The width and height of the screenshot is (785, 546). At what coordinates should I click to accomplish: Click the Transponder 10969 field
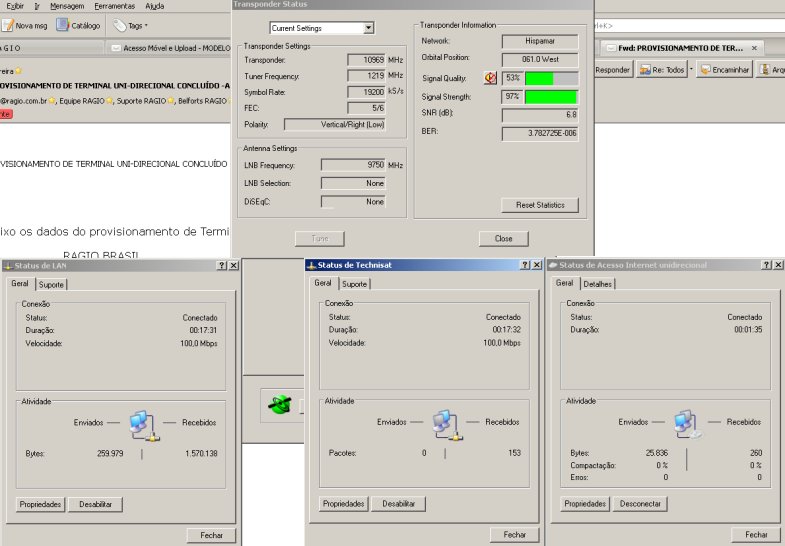click(x=366, y=60)
